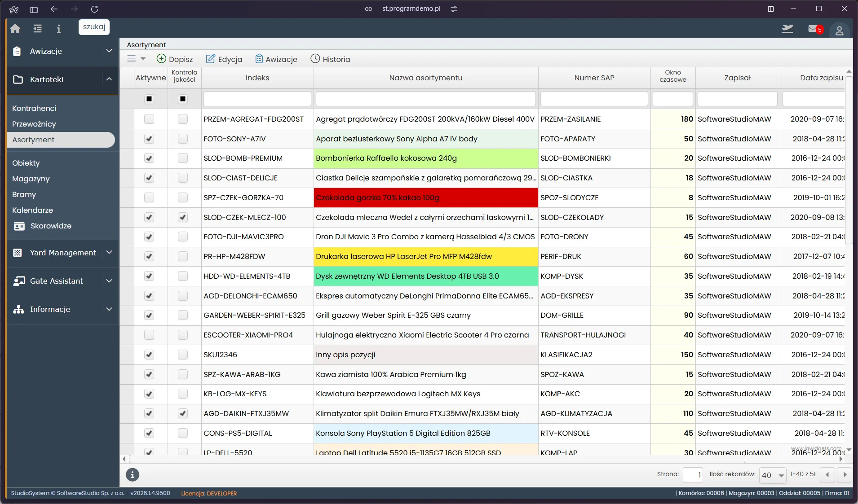This screenshot has width=858, height=504.
Task: Open Przewoźnicy in the sidebar
Action: tap(34, 124)
